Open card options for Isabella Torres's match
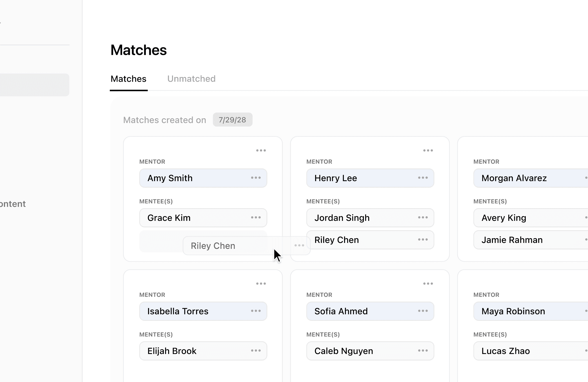Viewport: 588px width, 382px height. point(261,284)
